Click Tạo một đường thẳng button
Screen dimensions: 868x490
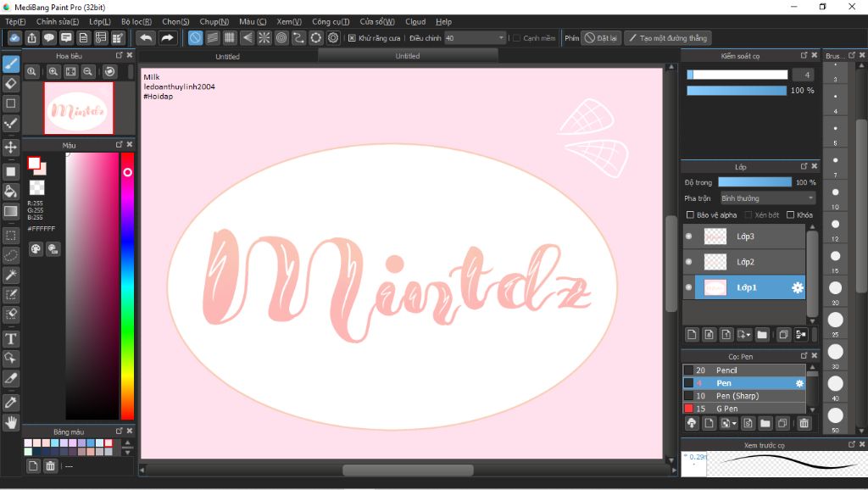click(x=668, y=38)
